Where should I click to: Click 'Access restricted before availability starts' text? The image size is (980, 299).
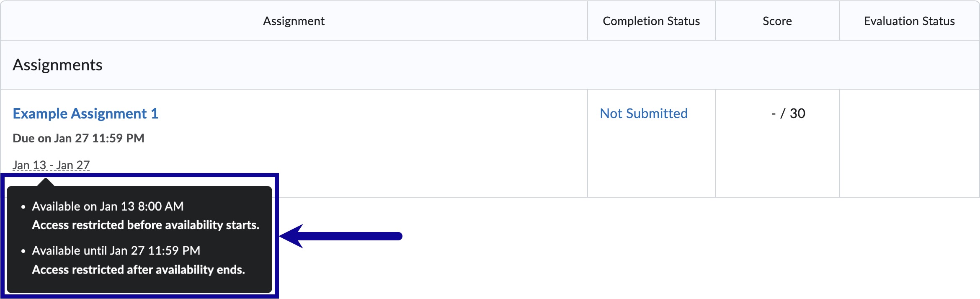[145, 225]
